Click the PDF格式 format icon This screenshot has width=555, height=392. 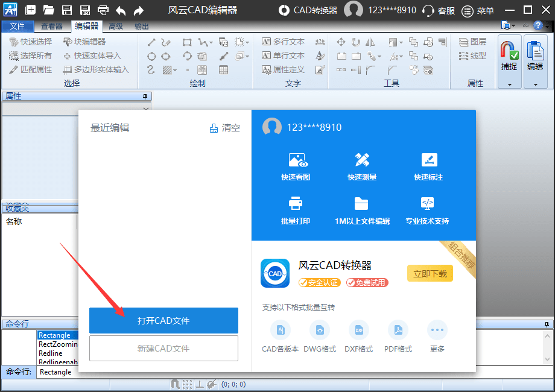[x=398, y=330]
